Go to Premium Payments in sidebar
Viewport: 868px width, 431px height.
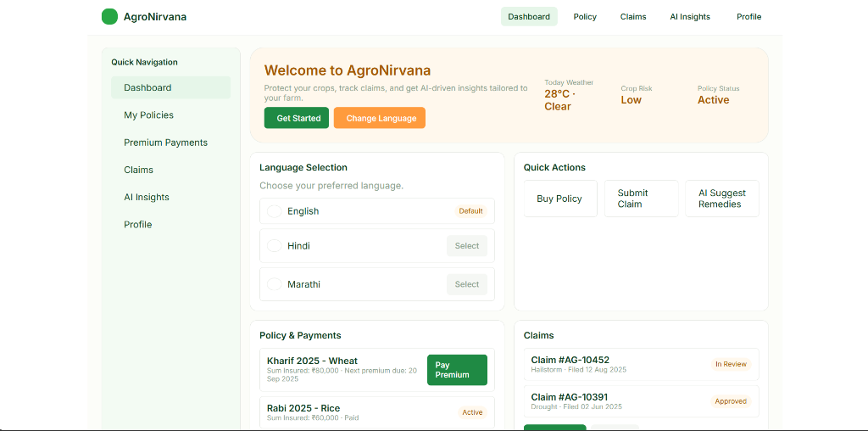point(170,143)
